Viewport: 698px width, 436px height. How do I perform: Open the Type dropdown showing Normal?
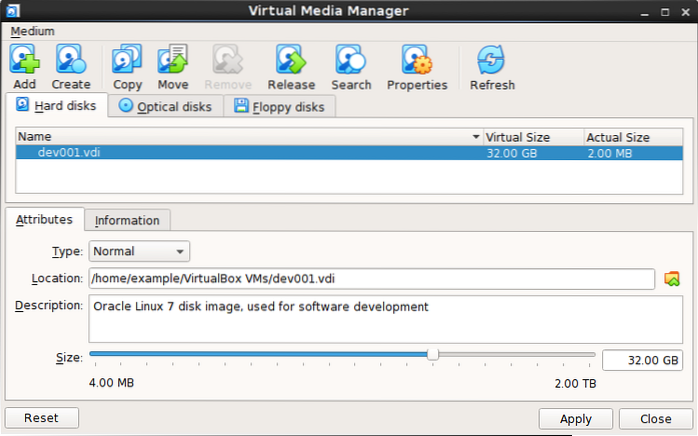click(x=139, y=251)
